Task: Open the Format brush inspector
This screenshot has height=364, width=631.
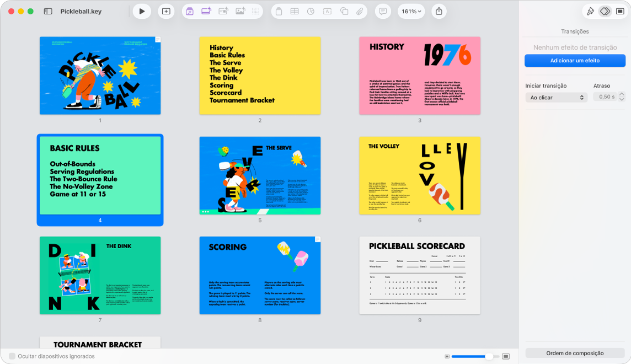Action: tap(590, 11)
